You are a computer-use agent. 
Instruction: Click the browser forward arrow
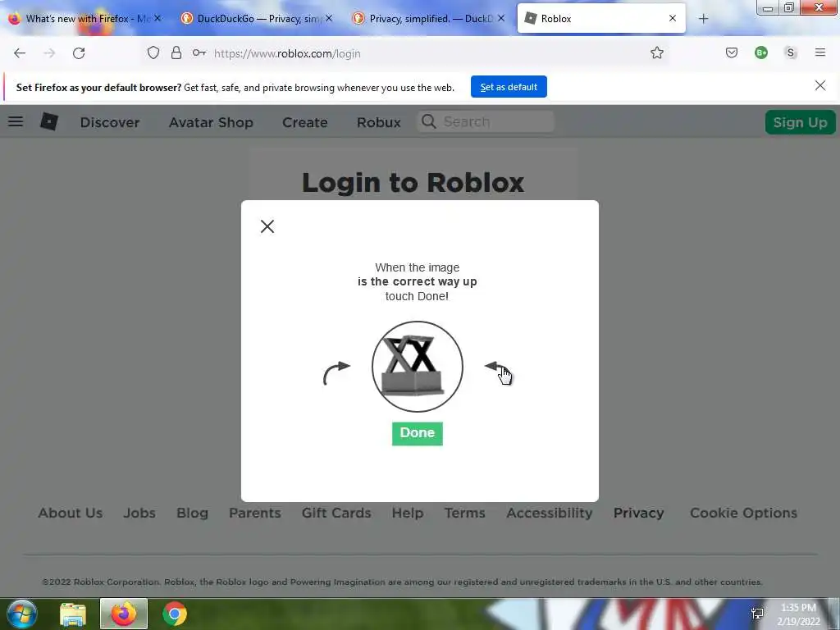point(49,53)
